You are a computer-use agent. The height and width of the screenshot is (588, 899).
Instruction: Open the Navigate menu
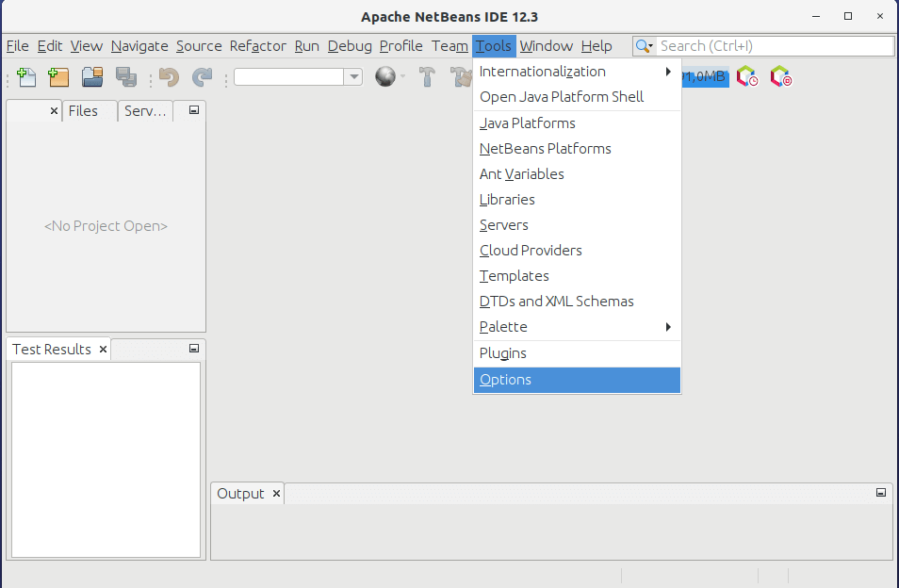pyautogui.click(x=139, y=46)
